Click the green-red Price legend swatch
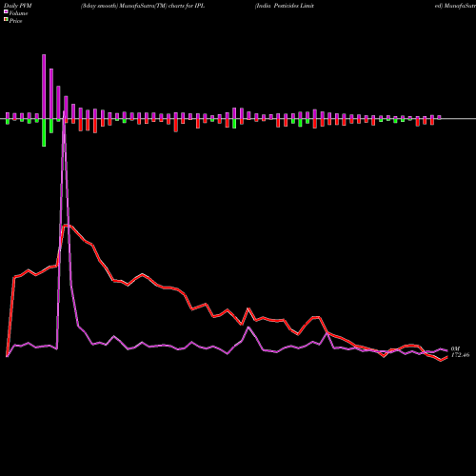476x476 pixels. coord(6,20)
